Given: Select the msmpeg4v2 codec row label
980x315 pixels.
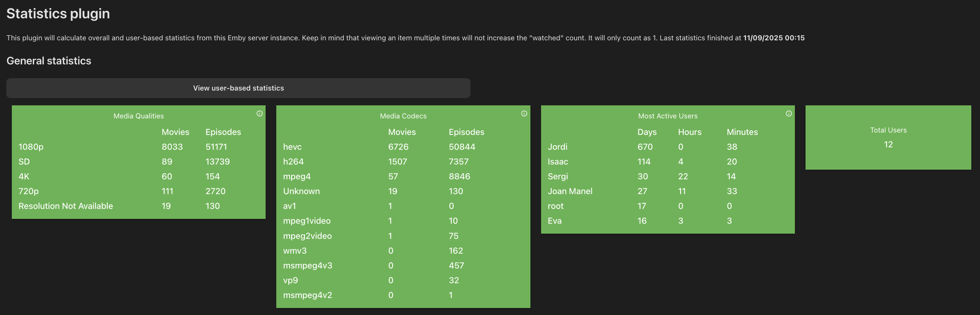Looking at the screenshot, I should pos(307,295).
